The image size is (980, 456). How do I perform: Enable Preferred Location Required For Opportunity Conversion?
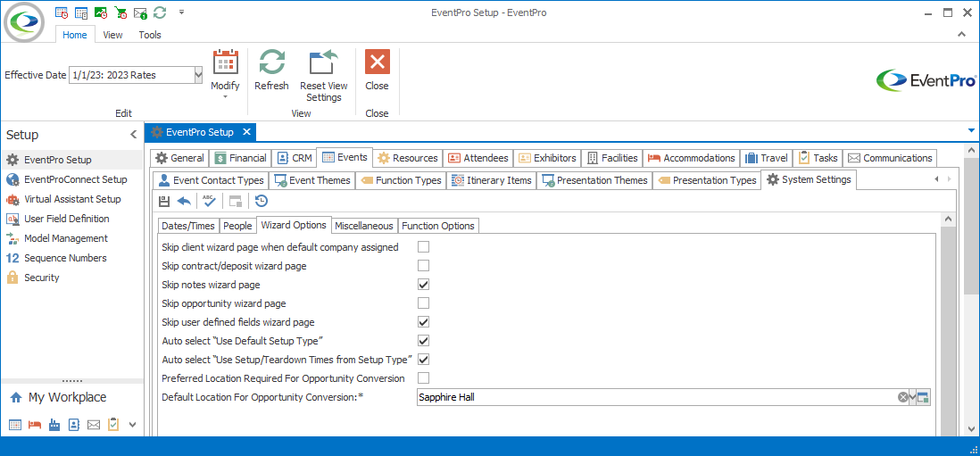point(423,378)
